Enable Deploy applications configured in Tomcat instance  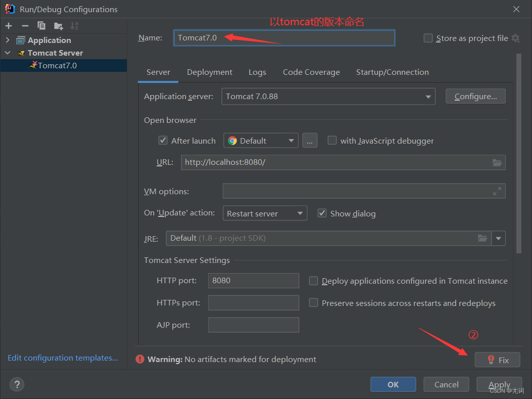pyautogui.click(x=313, y=281)
